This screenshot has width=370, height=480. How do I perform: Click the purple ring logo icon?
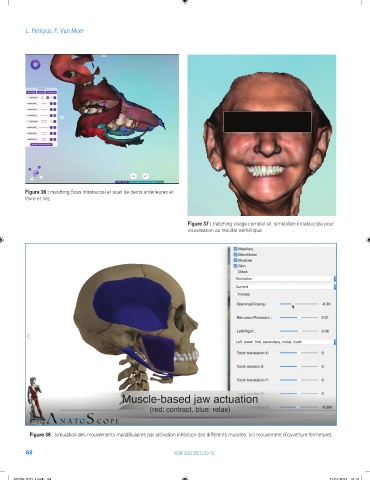36,64
